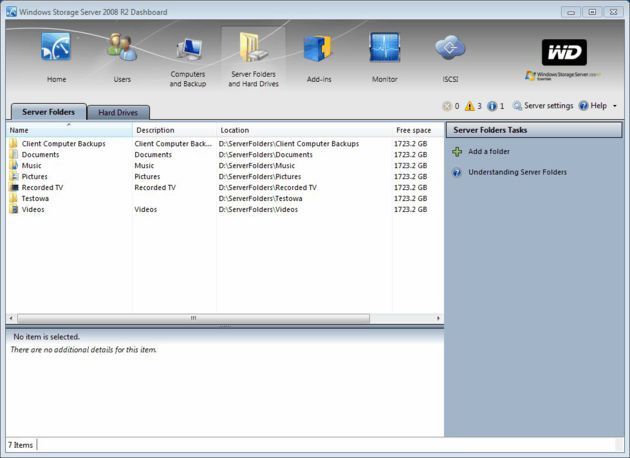Click the Server Folders Tasks header
This screenshot has width=630, height=458.
point(534,130)
